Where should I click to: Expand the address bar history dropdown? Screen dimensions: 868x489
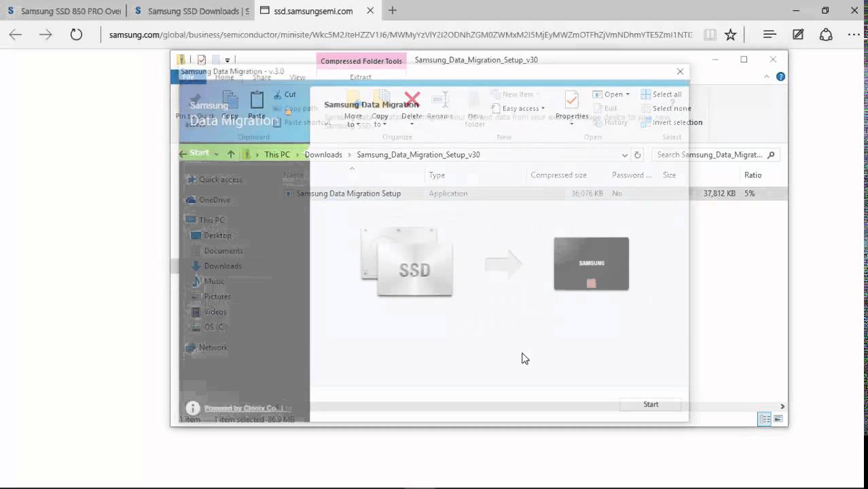(x=625, y=155)
